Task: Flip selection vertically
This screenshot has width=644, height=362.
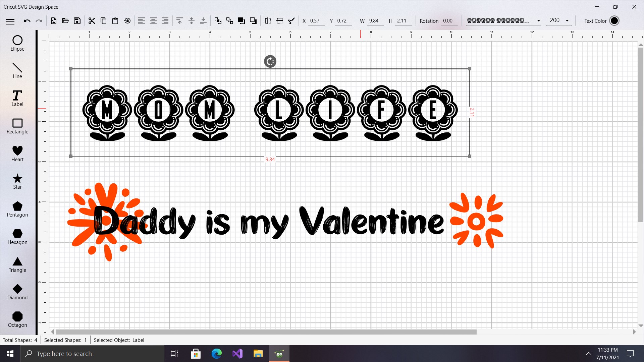Action: [x=280, y=21]
